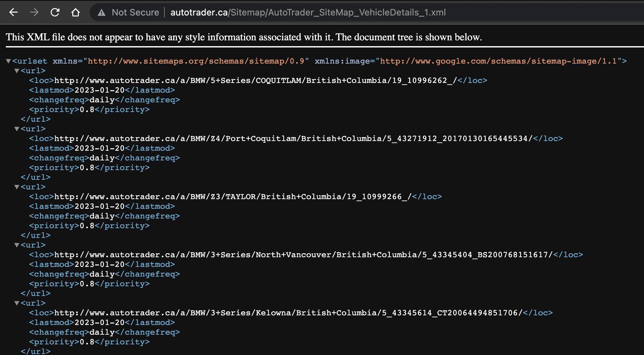
Task: Click lastmod date in the TAYLOR entry
Action: click(99, 206)
